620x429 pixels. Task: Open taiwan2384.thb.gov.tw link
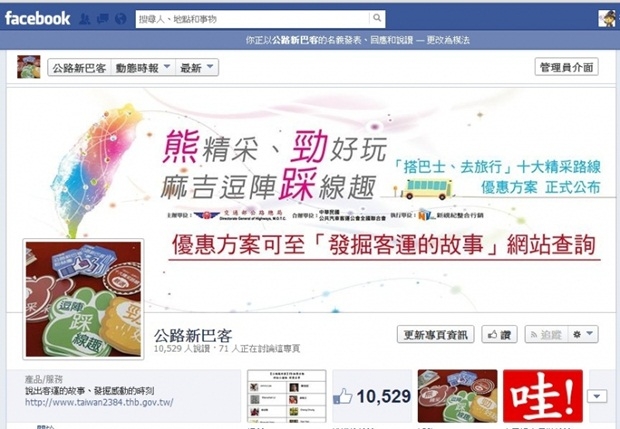(99, 402)
